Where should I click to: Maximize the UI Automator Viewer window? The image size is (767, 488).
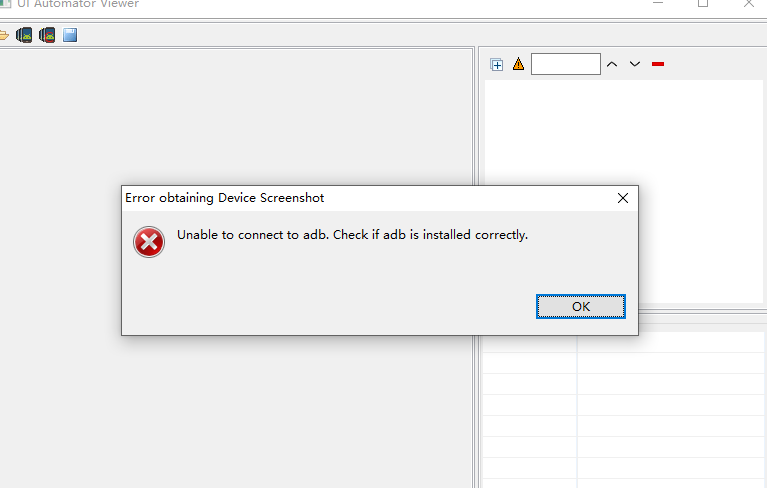point(703,3)
